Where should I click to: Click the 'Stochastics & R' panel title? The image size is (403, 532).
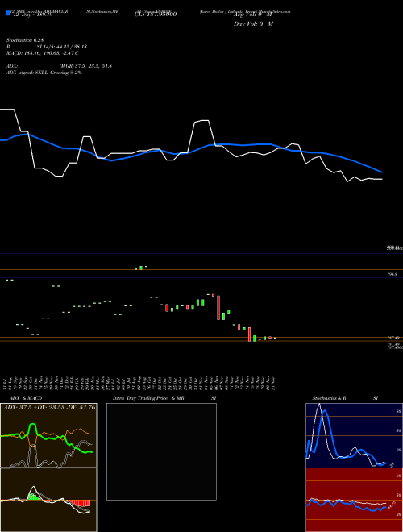pos(329,398)
